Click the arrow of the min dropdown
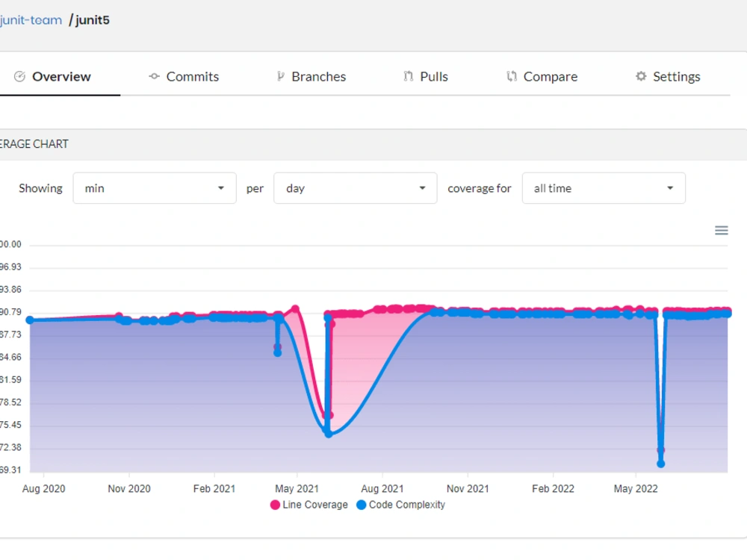The height and width of the screenshot is (560, 747). (221, 188)
